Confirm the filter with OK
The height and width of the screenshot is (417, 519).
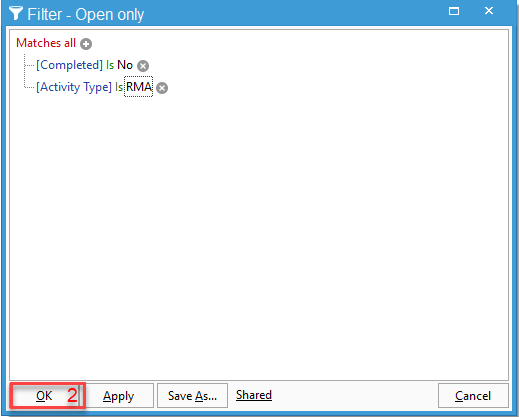point(44,396)
